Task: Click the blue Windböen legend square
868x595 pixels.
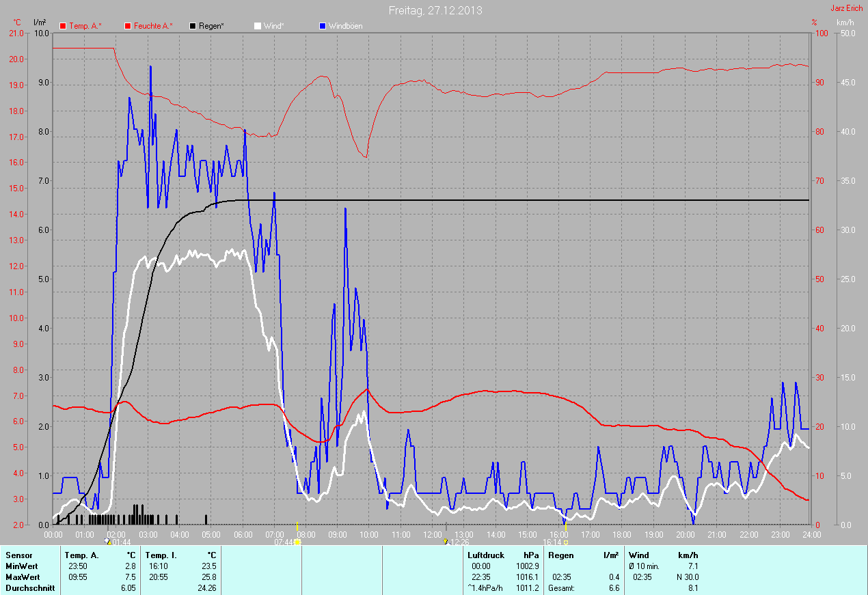Action: [x=323, y=26]
